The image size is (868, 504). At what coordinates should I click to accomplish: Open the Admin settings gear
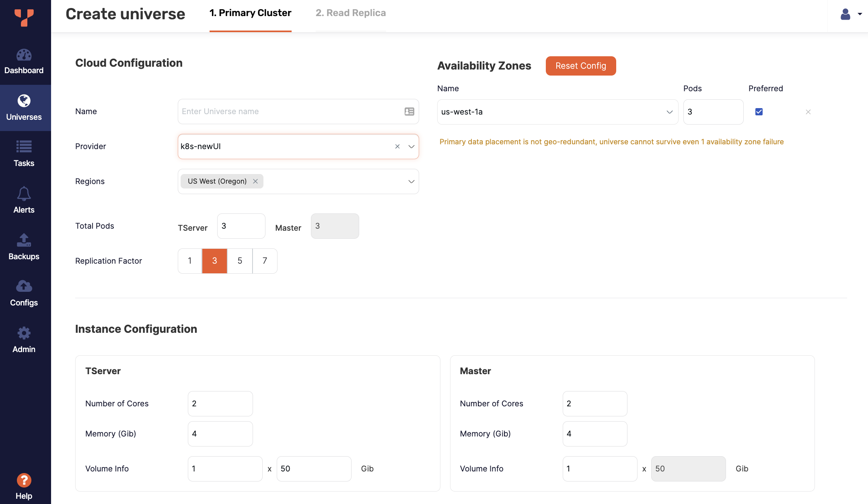pyautogui.click(x=24, y=333)
